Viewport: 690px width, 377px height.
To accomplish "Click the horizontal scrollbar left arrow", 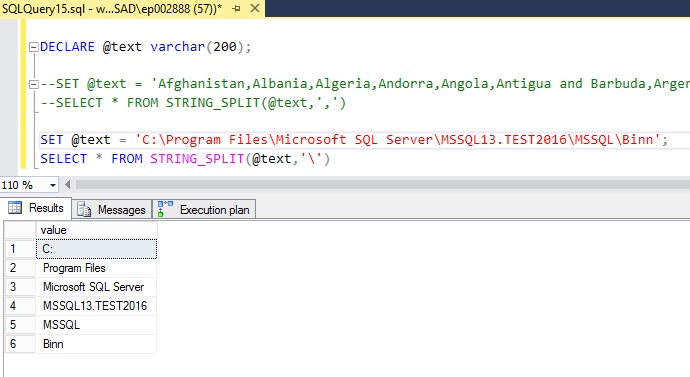I will click(x=67, y=185).
